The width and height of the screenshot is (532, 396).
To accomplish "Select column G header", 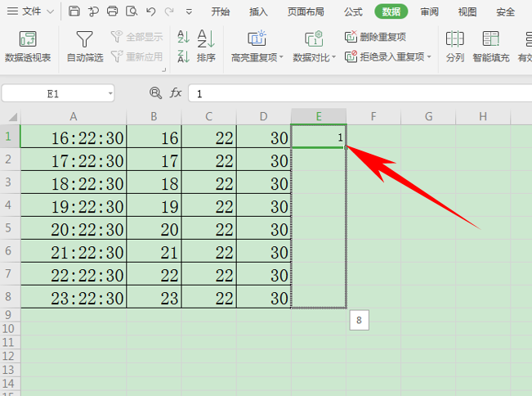I will click(x=428, y=116).
